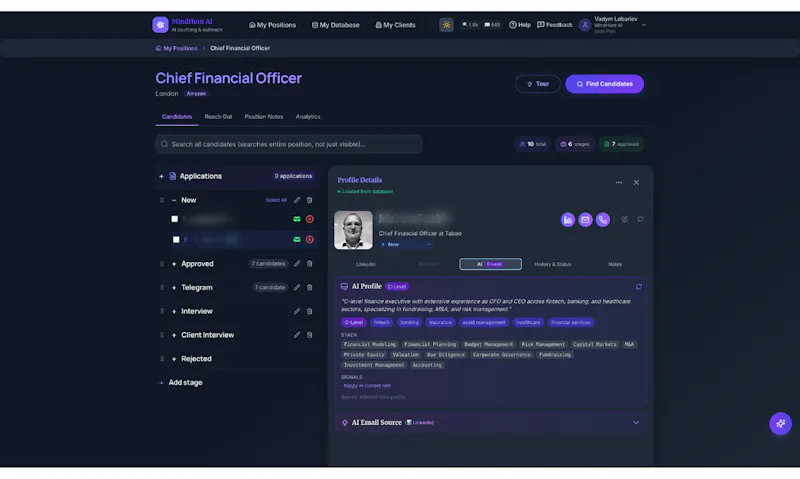Click candidate's round phone icon
This screenshot has width=800, height=479.
coord(603,220)
